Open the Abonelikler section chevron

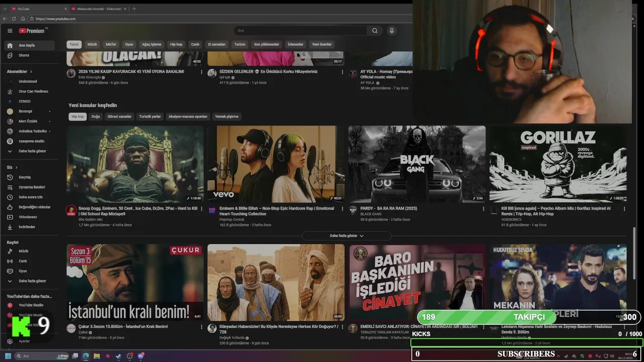coord(31,72)
